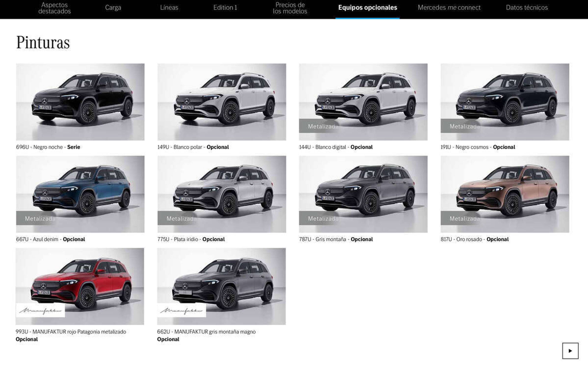The width and height of the screenshot is (588, 368).
Task: Pick the Azul denim car image
Action: [80, 194]
